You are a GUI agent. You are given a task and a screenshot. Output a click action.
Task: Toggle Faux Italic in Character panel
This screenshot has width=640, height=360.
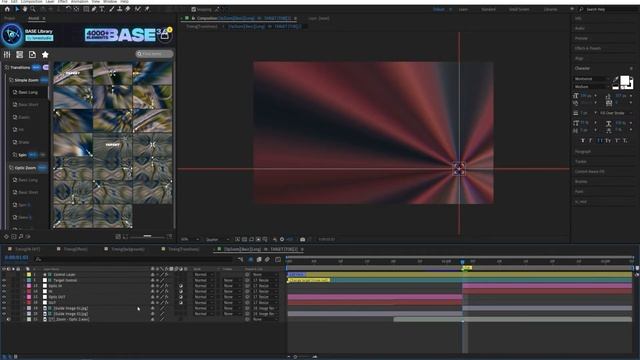tap(591, 140)
